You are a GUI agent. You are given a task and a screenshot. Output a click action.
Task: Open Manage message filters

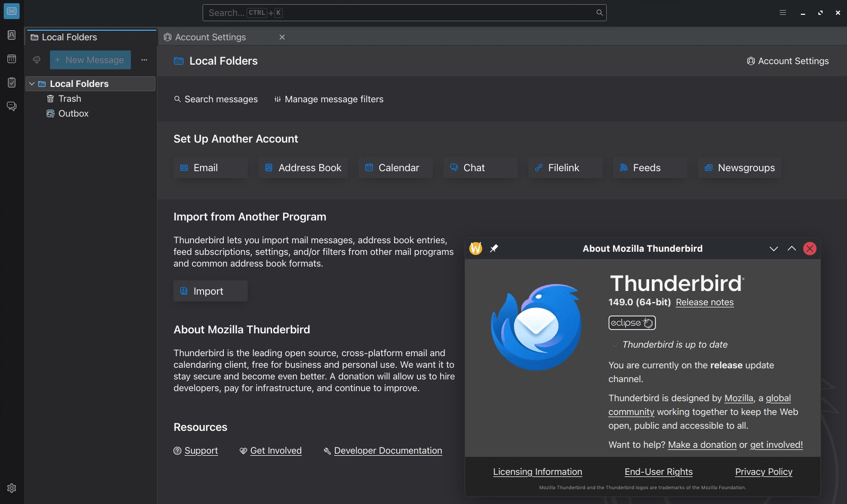point(329,99)
